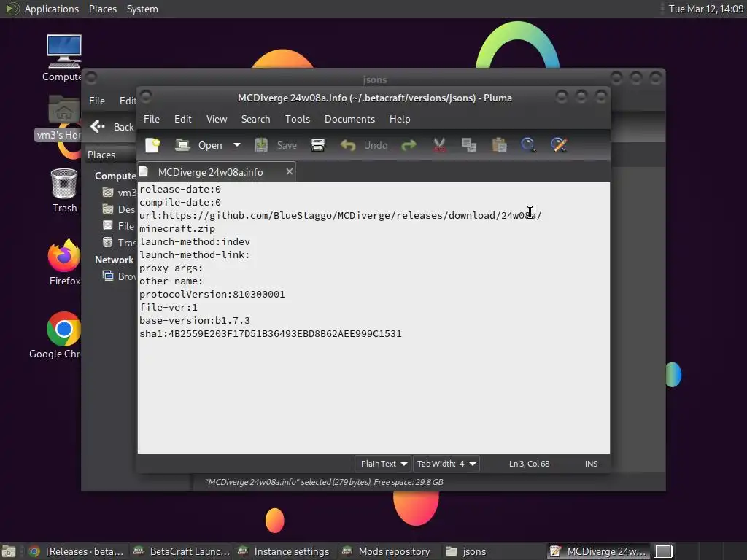
Task: Open the Help menu
Action: 400,119
